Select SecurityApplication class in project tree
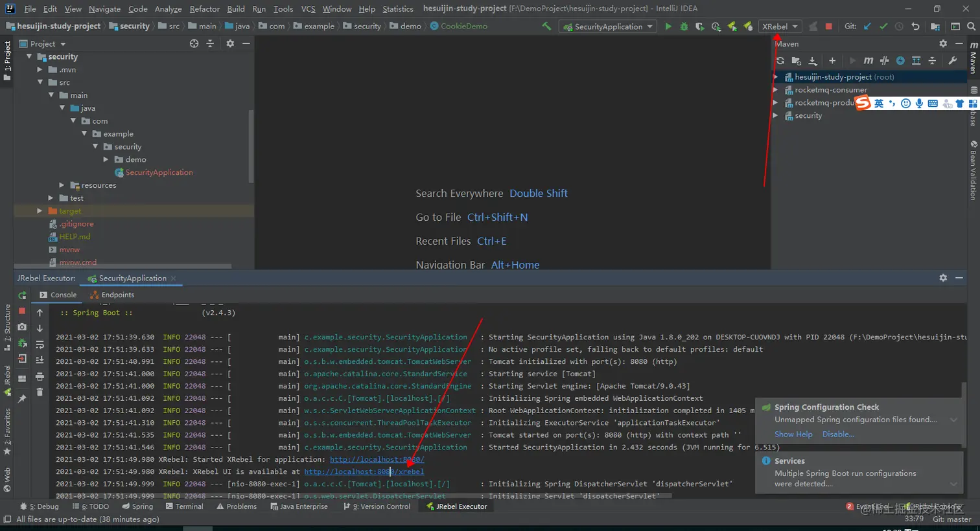Image resolution: width=980 pixels, height=531 pixels. pyautogui.click(x=154, y=172)
